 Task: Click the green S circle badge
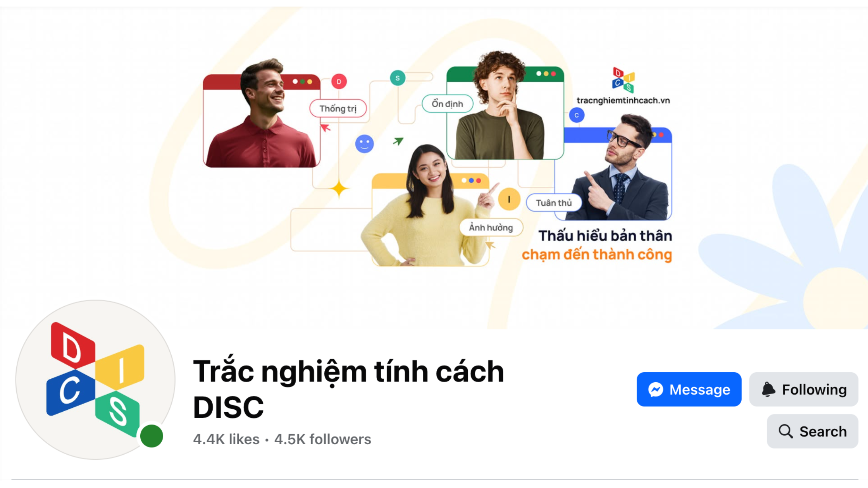pos(398,78)
